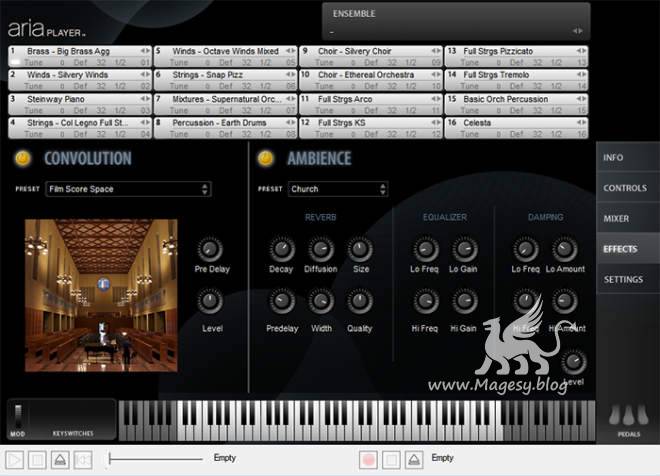Click the Damping Hi Amount knob
660x476 pixels.
564,300
